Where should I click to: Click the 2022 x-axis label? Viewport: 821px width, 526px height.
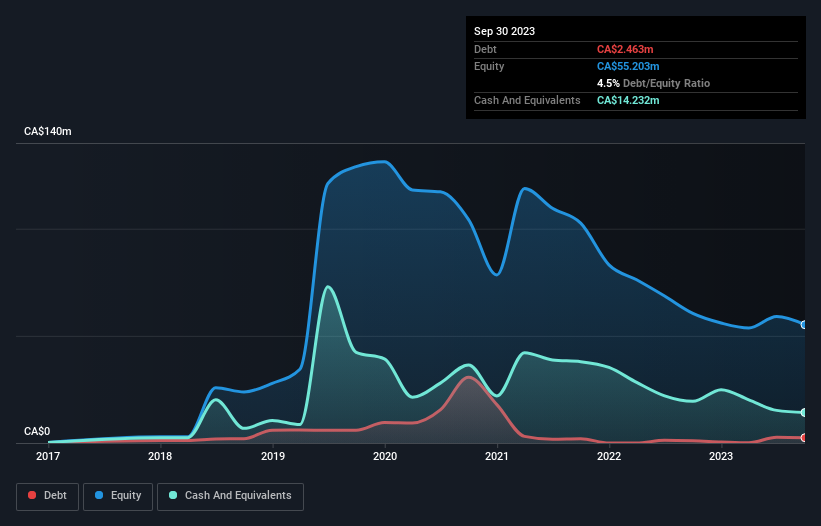click(609, 456)
